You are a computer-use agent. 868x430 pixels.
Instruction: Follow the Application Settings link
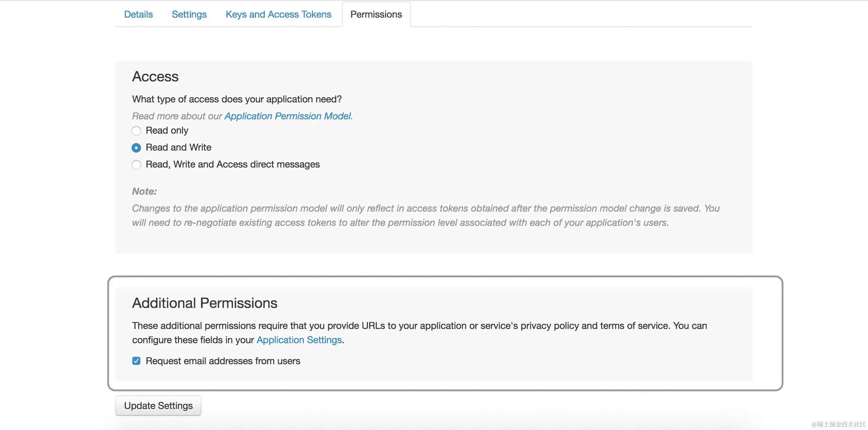(x=299, y=340)
